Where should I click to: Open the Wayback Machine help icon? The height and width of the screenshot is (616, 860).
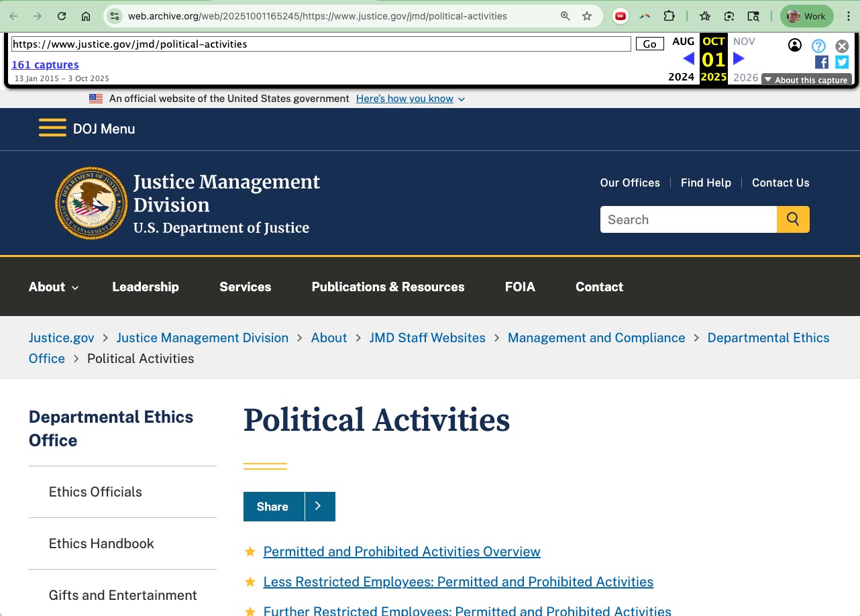coord(818,46)
